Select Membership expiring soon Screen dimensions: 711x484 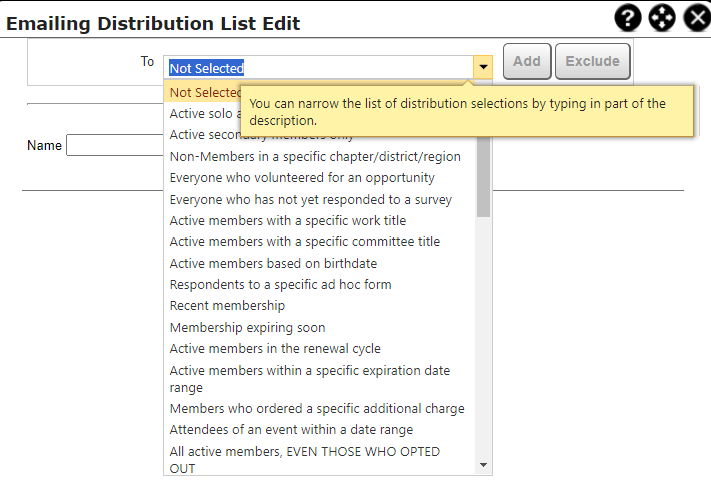pos(320,328)
